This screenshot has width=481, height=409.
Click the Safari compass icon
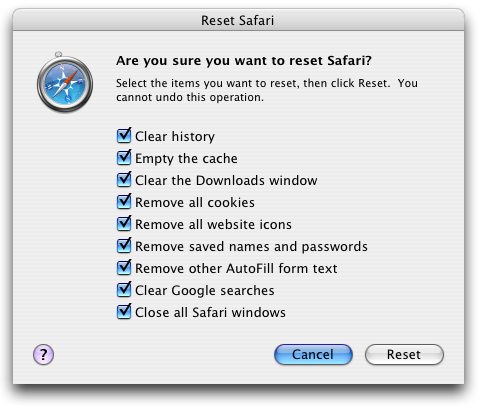click(65, 83)
